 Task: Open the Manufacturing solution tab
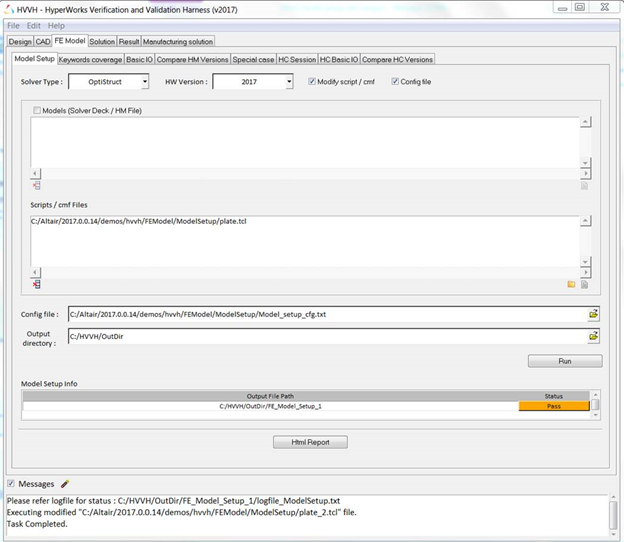tap(178, 42)
